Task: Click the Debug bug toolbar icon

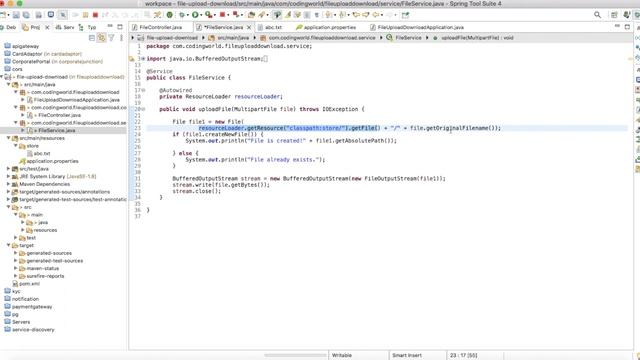Action: 182,15
